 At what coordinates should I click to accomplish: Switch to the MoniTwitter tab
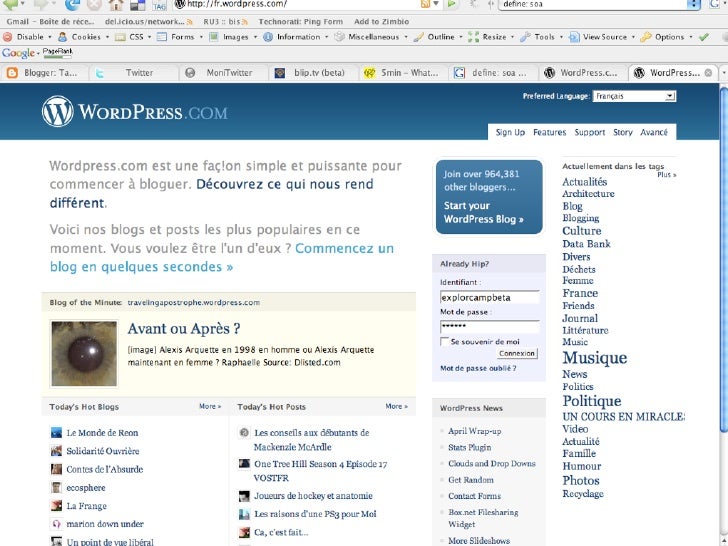224,73
